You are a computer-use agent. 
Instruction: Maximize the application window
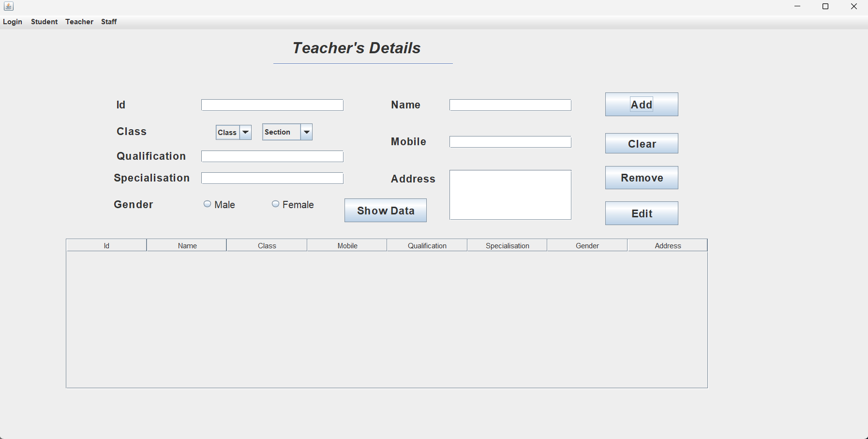pyautogui.click(x=826, y=6)
